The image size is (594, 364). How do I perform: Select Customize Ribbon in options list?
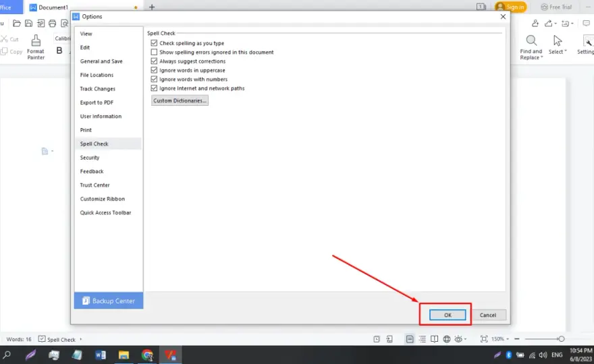103,199
